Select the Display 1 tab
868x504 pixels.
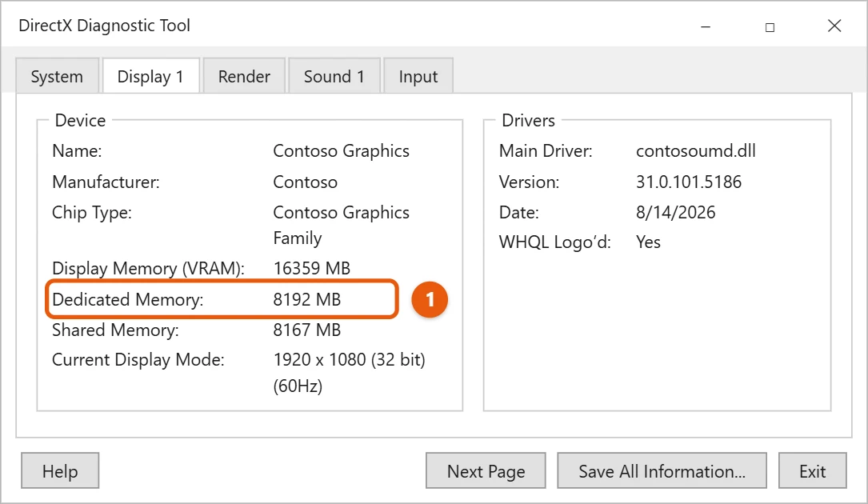click(150, 76)
